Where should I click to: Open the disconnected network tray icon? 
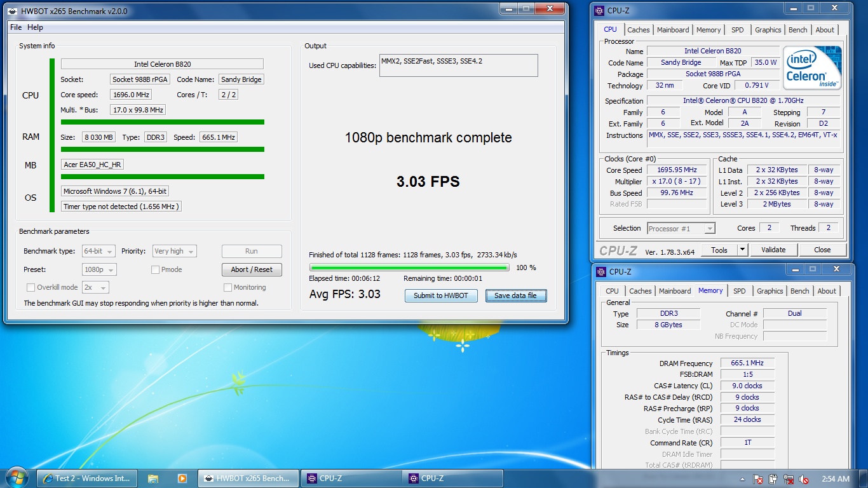point(789,479)
